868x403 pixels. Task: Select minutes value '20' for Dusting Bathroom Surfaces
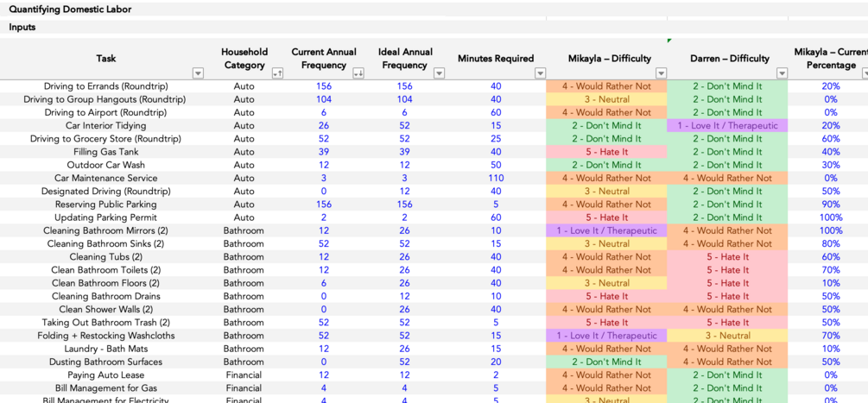coord(496,362)
